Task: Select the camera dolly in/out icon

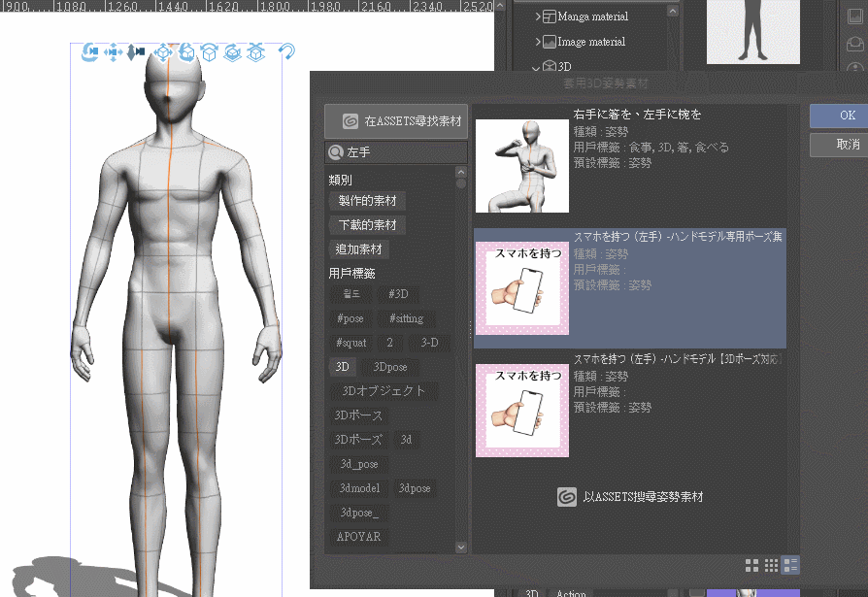Action: point(136,52)
